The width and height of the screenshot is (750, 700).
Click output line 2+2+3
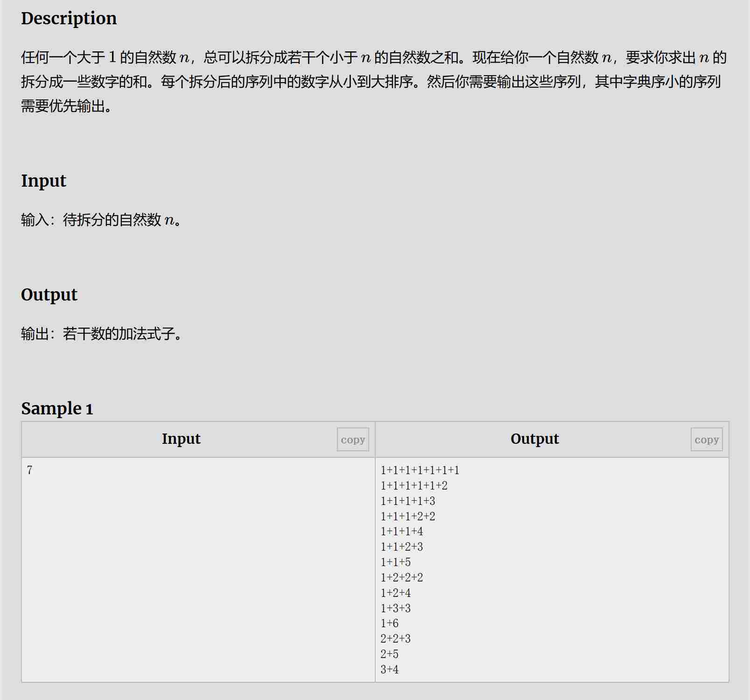click(396, 639)
